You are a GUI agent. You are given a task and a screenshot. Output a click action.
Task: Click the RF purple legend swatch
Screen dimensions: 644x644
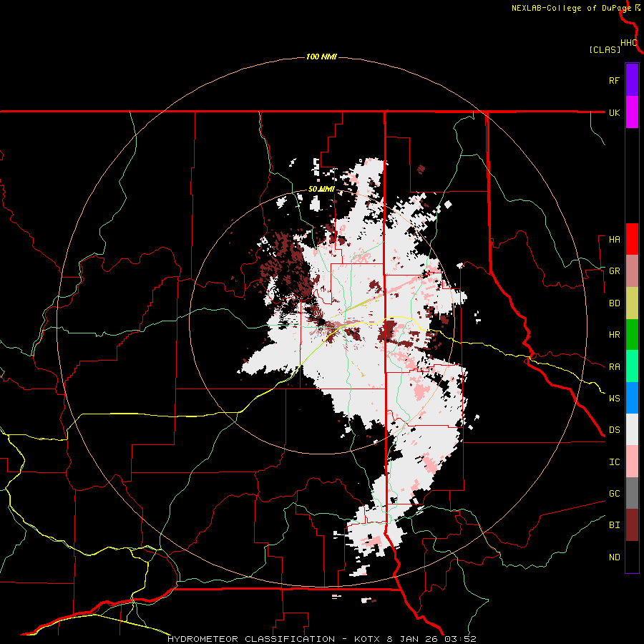click(632, 79)
